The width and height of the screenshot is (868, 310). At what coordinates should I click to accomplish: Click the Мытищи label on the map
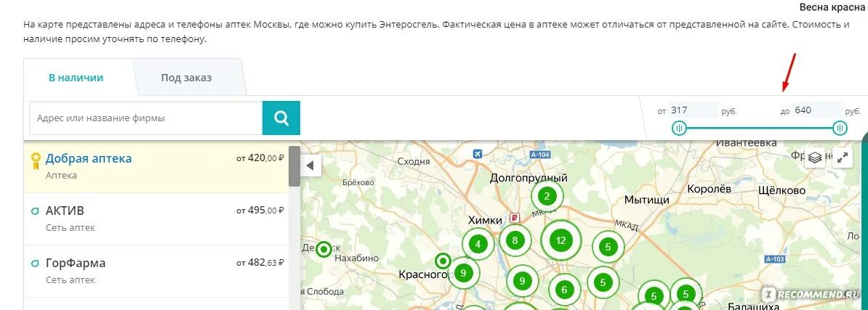[x=647, y=200]
